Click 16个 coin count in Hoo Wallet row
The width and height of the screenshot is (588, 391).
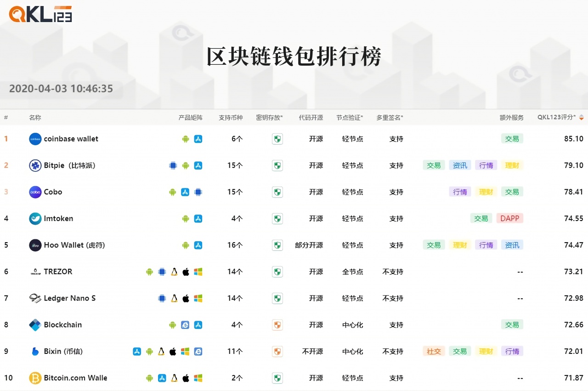click(235, 245)
